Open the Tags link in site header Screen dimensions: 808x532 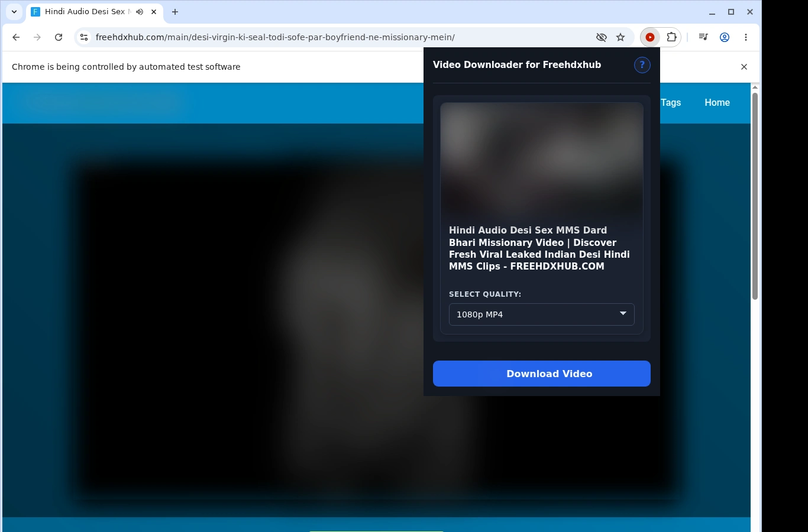pyautogui.click(x=671, y=103)
